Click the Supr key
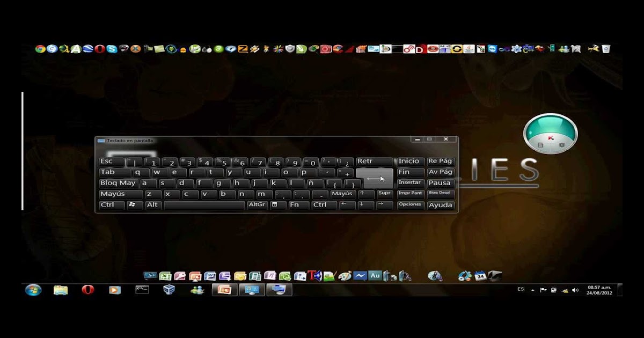This screenshot has height=338, width=644. 384,194
